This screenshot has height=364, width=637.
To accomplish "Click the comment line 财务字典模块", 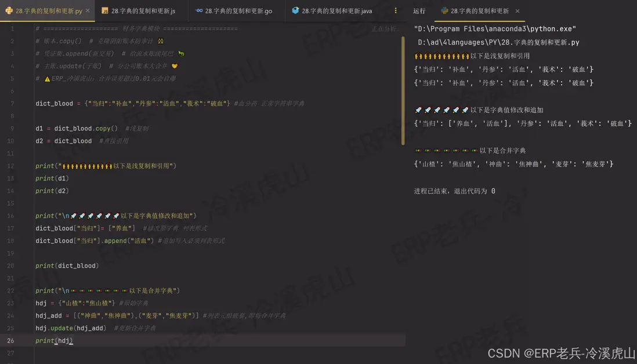I will 136,29.
